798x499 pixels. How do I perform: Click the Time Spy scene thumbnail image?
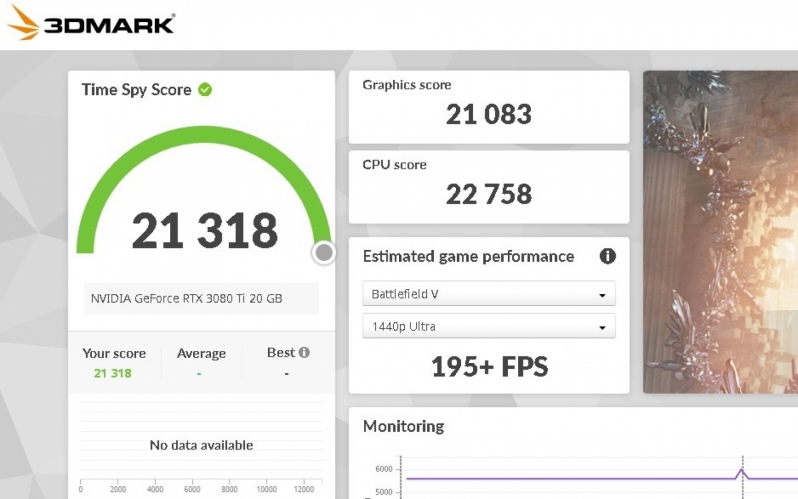pyautogui.click(x=720, y=232)
